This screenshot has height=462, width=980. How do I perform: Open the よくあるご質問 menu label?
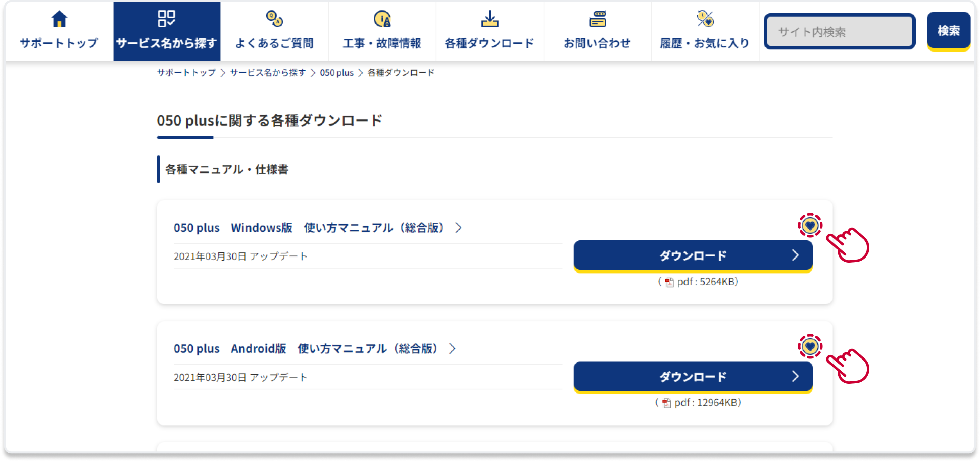pyautogui.click(x=274, y=43)
